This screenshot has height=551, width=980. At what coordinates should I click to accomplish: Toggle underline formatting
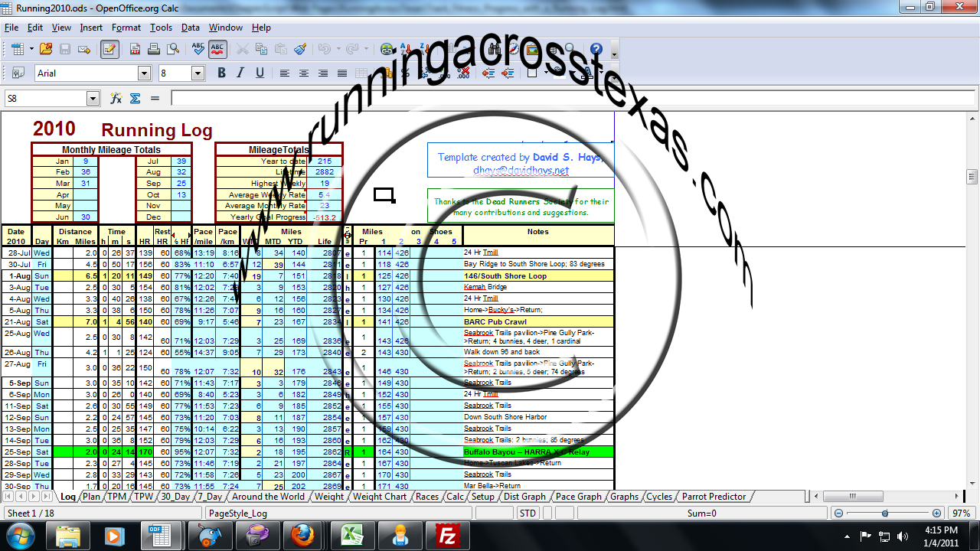260,73
